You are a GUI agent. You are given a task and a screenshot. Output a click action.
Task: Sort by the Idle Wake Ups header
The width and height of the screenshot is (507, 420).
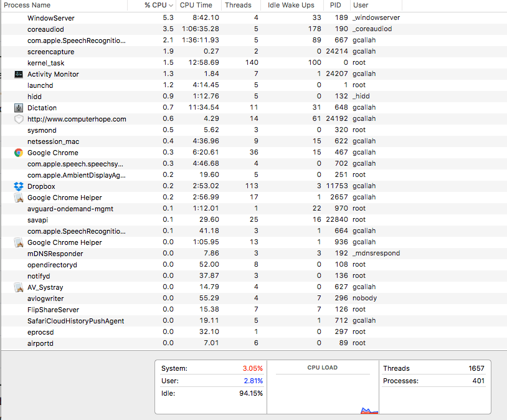[x=290, y=5]
